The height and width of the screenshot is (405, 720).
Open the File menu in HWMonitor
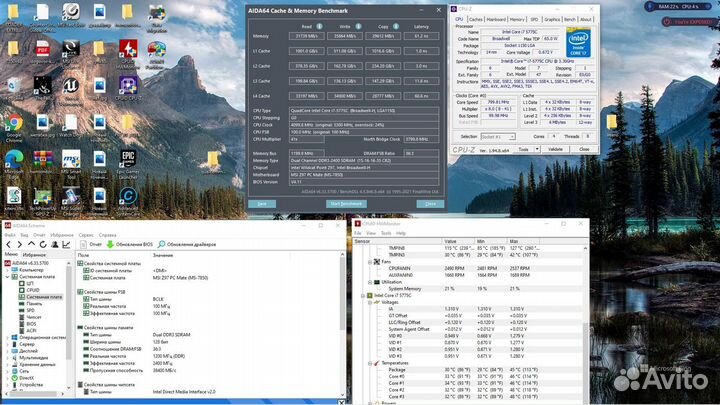358,233
